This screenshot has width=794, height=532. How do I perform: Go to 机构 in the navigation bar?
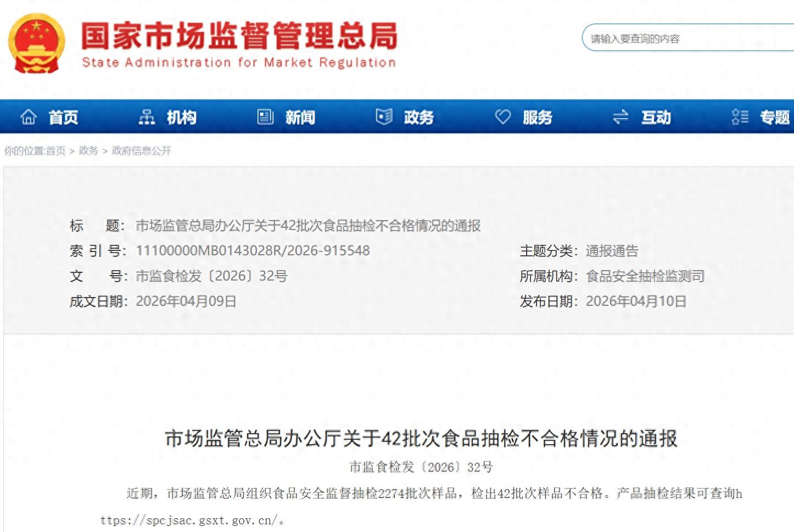click(181, 117)
